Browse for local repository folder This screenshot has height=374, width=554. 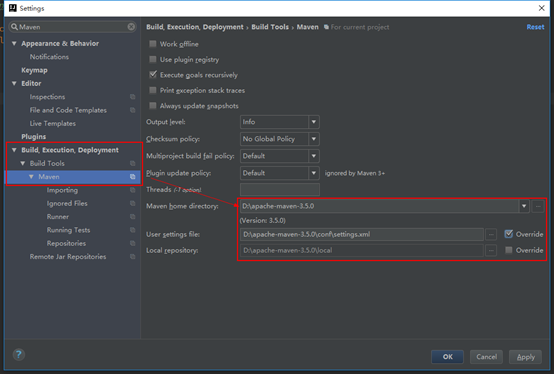click(491, 250)
